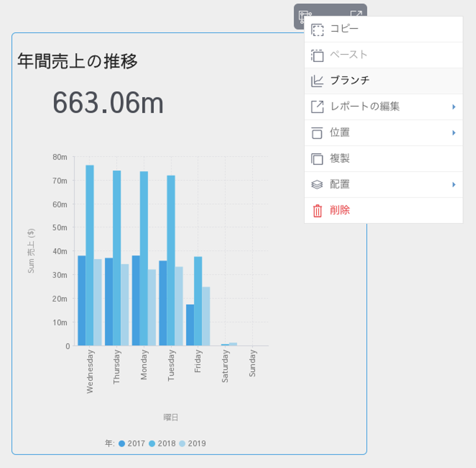The image size is (476, 468).
Task: Toggle 2019 series in chart legend
Action: [x=192, y=443]
